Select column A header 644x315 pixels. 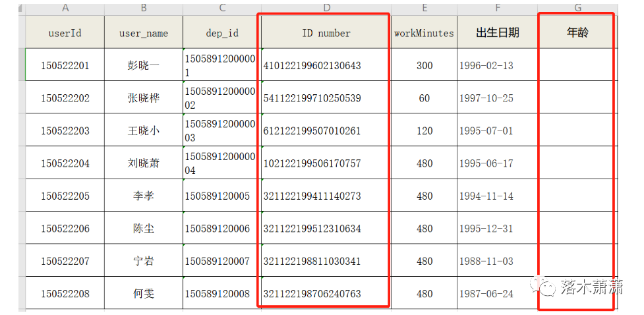pos(65,9)
